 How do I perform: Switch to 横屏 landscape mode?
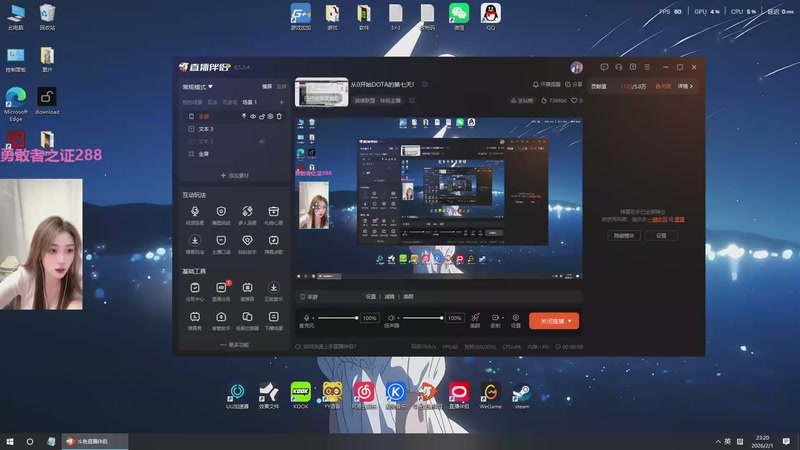pos(267,87)
